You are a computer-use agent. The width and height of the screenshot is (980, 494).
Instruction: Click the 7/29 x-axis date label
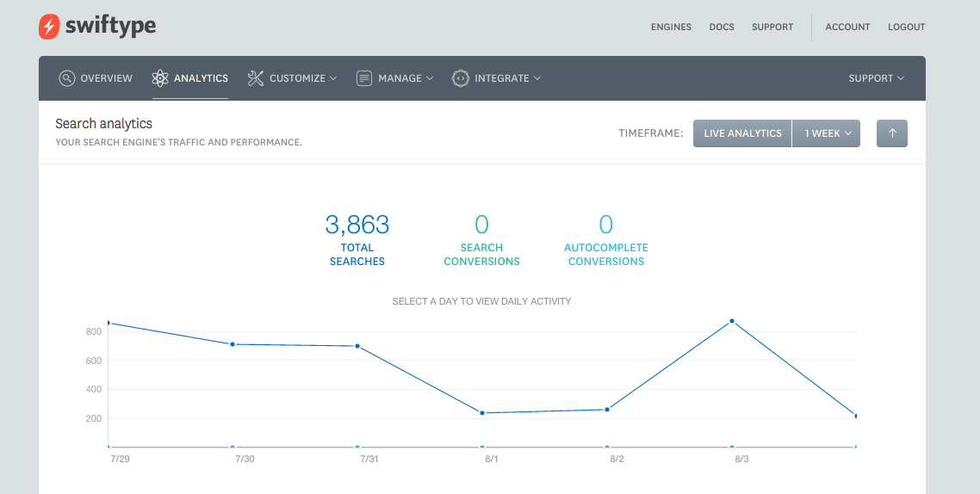click(x=120, y=459)
